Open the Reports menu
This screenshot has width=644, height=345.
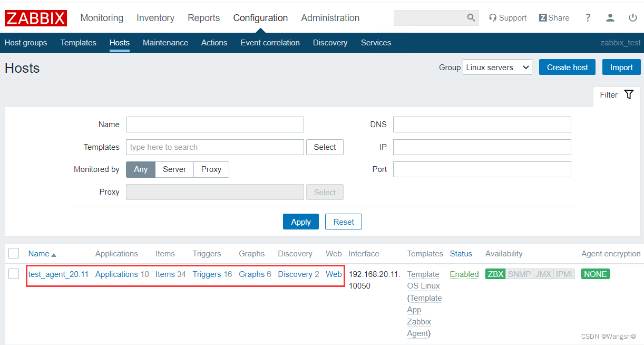(204, 18)
